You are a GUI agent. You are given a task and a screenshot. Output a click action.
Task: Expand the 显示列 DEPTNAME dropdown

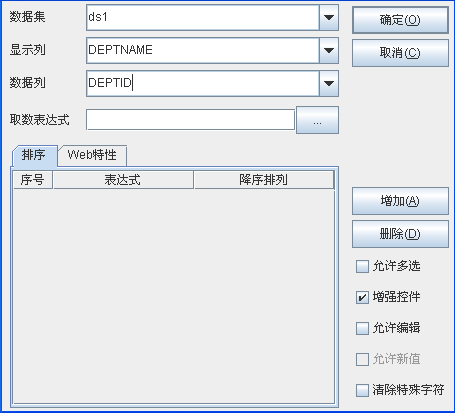coord(329,50)
